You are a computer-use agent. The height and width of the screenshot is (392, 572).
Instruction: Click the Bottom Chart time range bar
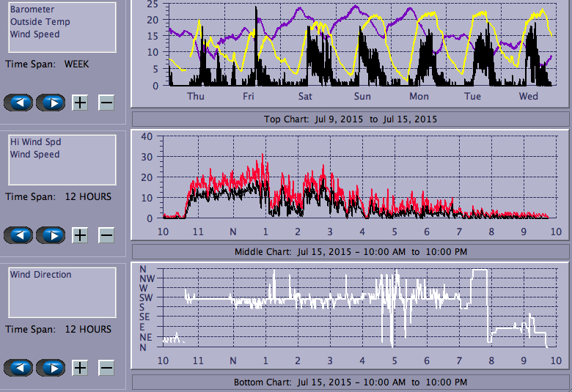pos(350,382)
